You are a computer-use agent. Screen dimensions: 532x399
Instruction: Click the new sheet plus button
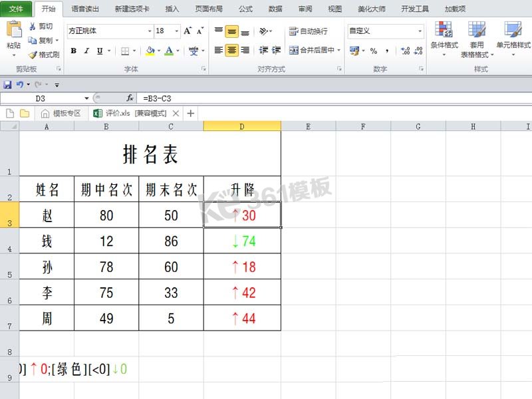tap(192, 113)
